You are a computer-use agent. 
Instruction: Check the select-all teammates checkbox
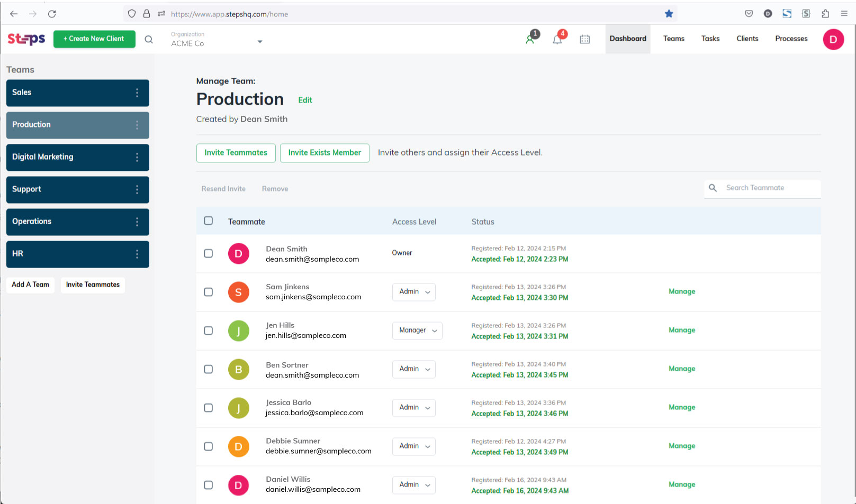pos(208,221)
